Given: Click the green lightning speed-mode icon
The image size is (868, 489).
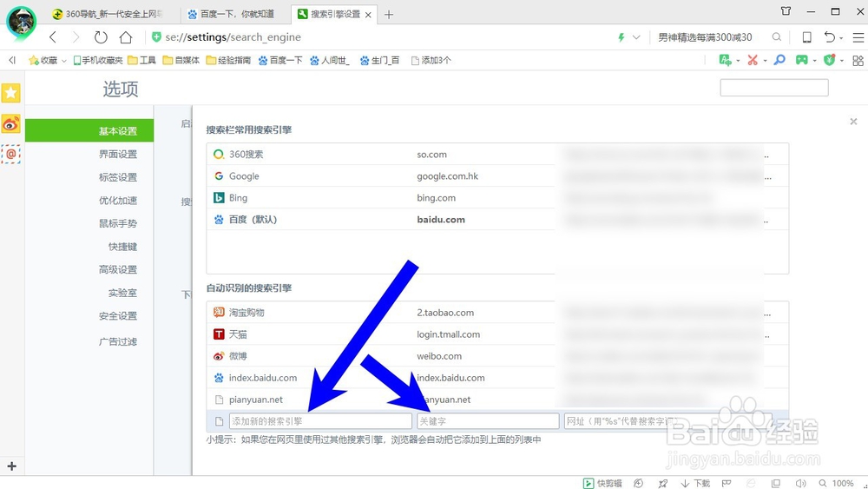Looking at the screenshot, I should coord(621,37).
